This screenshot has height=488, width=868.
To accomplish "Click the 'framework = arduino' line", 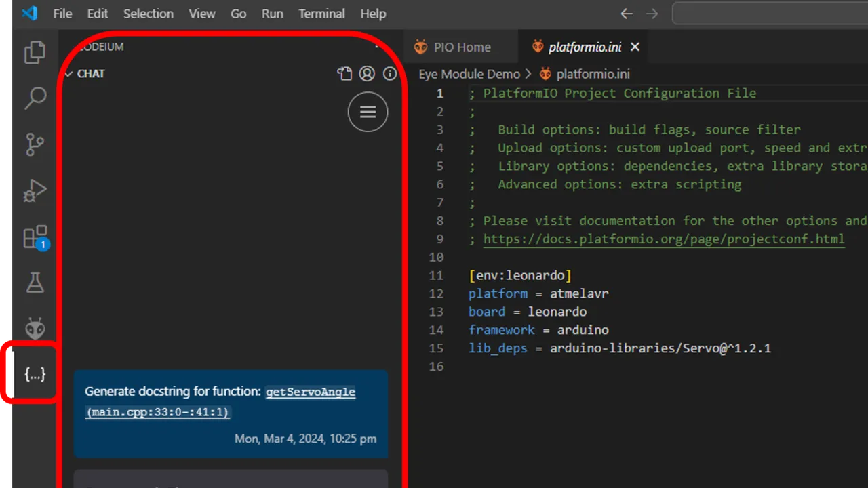I will (x=538, y=330).
